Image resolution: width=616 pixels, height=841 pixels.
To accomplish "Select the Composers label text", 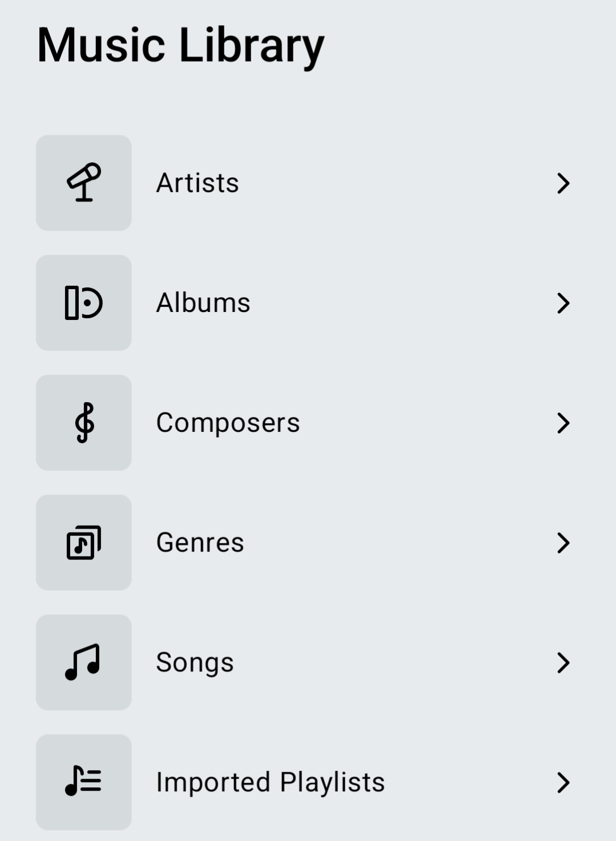I will pyautogui.click(x=228, y=423).
